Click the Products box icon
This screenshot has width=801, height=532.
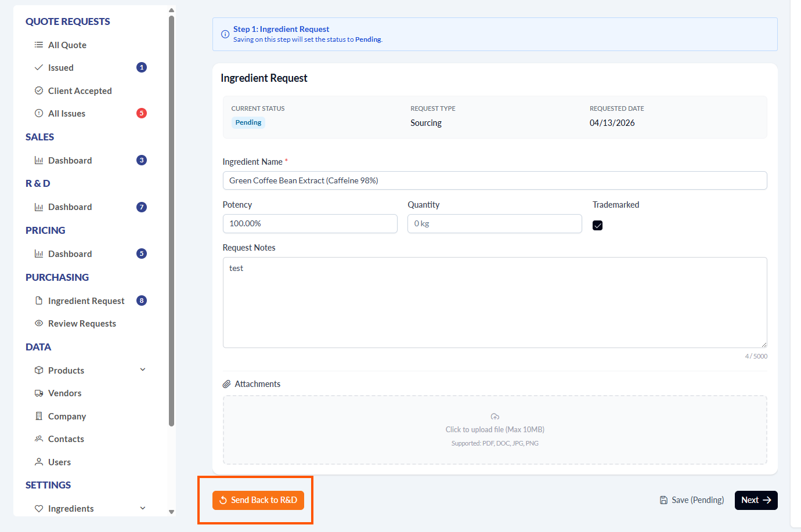(x=39, y=370)
